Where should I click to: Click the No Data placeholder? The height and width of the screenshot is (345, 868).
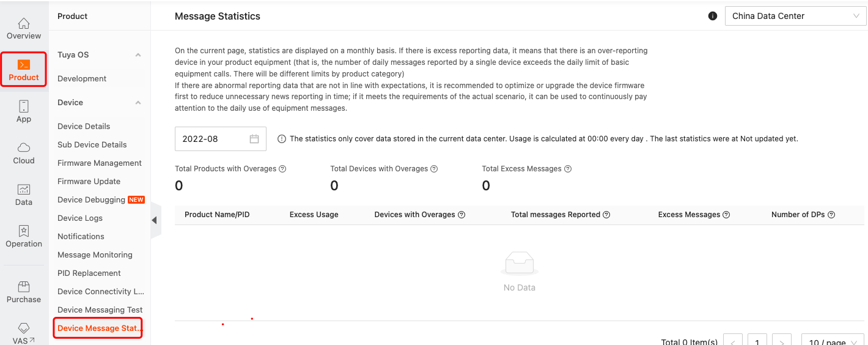[x=520, y=272]
